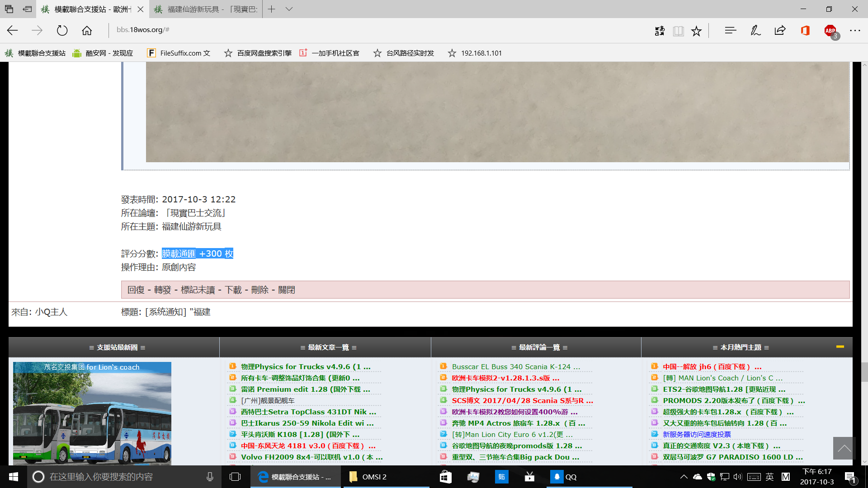Image resolution: width=868 pixels, height=488 pixels.
Task: Add page to favorites star
Action: (x=696, y=31)
